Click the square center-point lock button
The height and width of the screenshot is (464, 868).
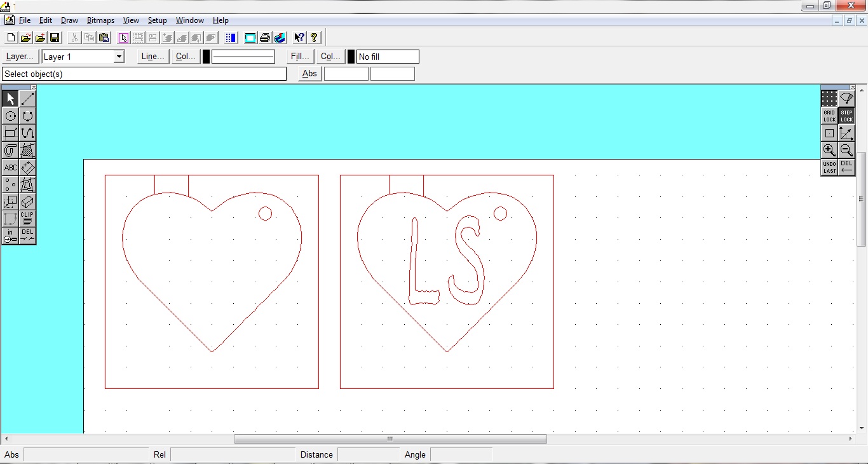[x=829, y=133]
